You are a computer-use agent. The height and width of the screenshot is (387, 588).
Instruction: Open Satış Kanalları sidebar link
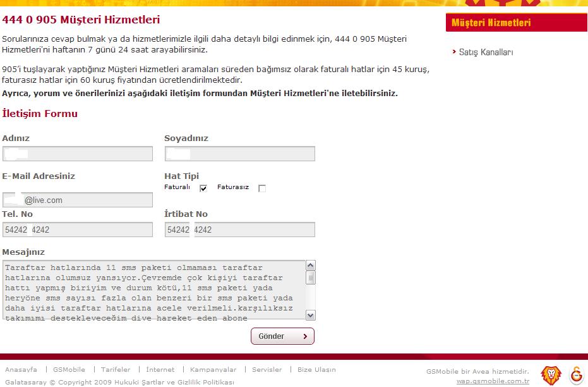point(486,52)
